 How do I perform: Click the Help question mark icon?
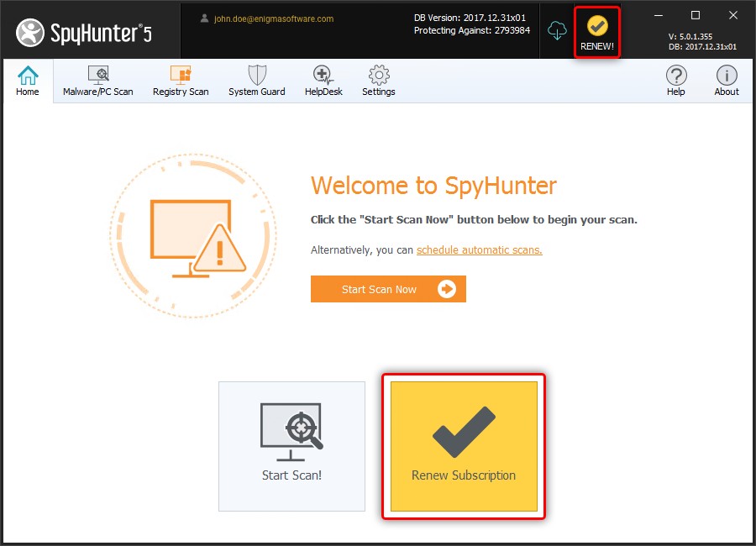pos(676,81)
